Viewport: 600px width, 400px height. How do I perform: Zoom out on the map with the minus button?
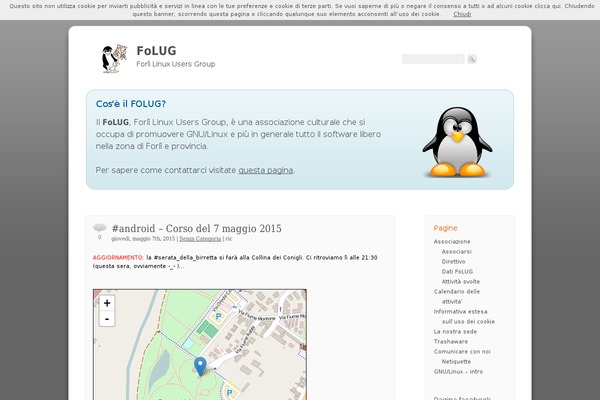pyautogui.click(x=107, y=319)
